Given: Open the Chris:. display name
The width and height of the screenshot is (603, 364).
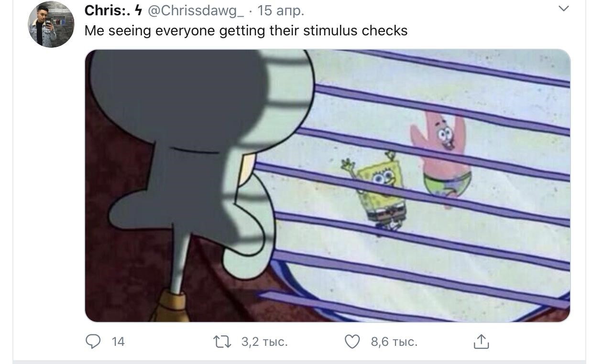Looking at the screenshot, I should coord(107,10).
